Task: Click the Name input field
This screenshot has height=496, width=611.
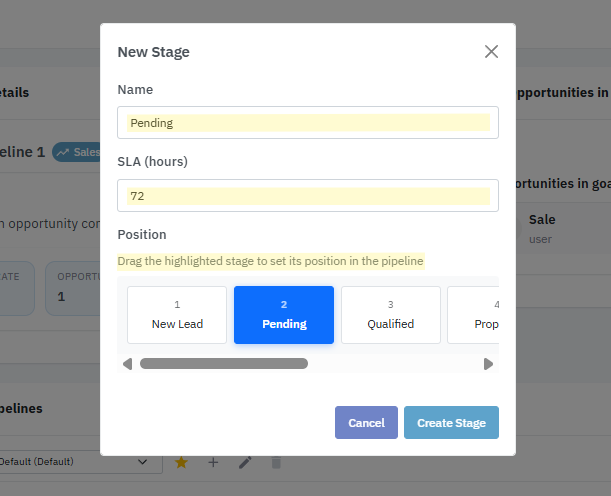Action: tap(307, 123)
